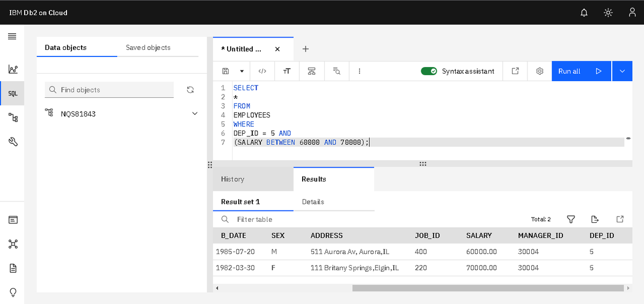Open the administration wrench icon

[13, 142]
